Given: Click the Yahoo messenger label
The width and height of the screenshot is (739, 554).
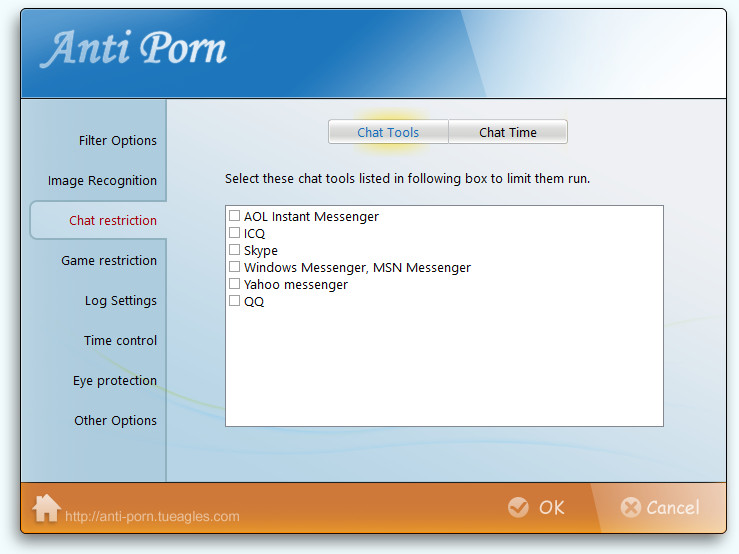Looking at the screenshot, I should (x=296, y=284).
